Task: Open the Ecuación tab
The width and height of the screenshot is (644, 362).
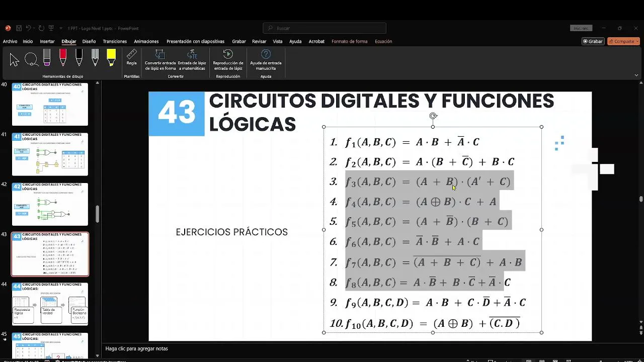Action: [383, 41]
